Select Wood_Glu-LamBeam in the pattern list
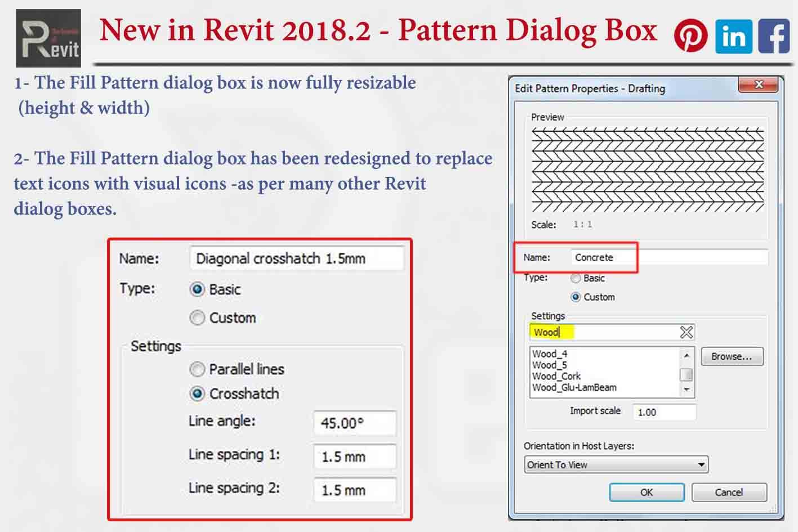798x532 pixels. pos(574,387)
